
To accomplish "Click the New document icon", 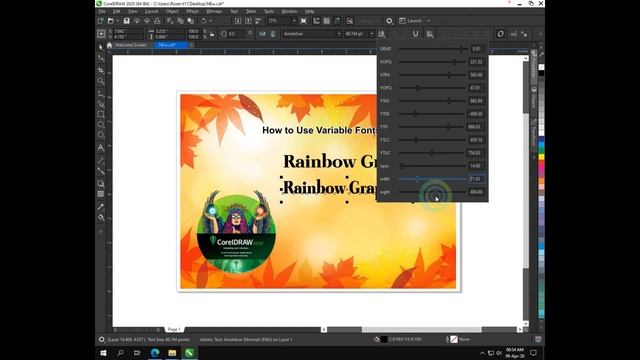I will (101, 21).
